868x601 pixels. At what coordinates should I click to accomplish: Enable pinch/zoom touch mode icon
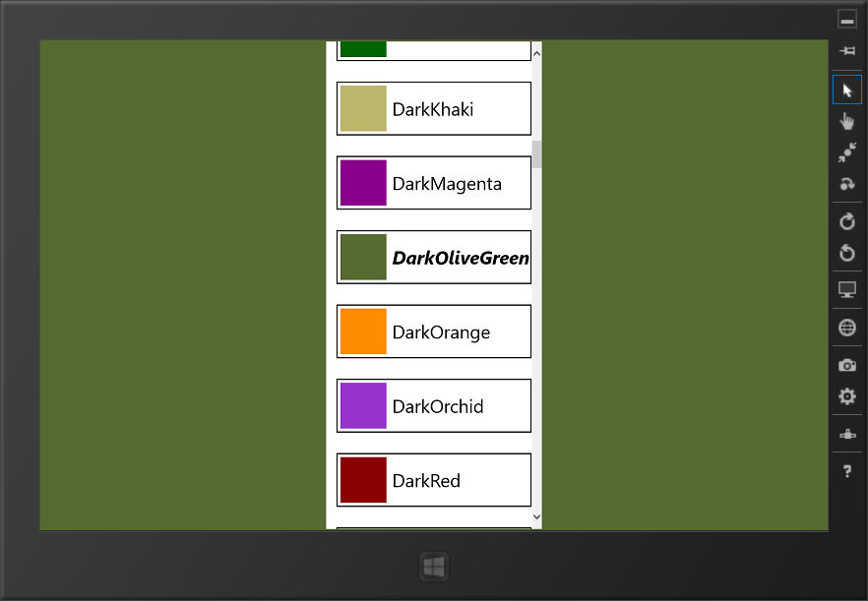click(847, 152)
